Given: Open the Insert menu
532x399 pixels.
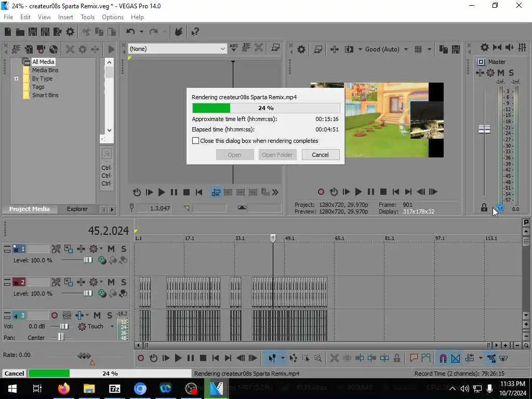Looking at the screenshot, I should [x=65, y=17].
